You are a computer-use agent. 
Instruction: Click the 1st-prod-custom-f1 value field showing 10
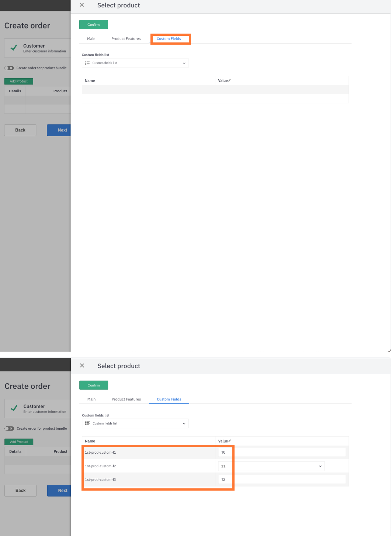coord(282,452)
